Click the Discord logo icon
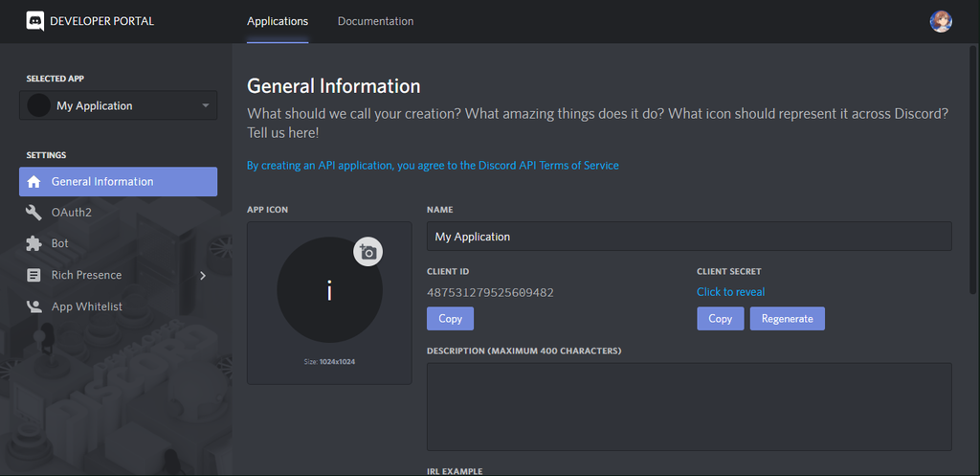This screenshot has width=980, height=476. pyautogui.click(x=35, y=21)
